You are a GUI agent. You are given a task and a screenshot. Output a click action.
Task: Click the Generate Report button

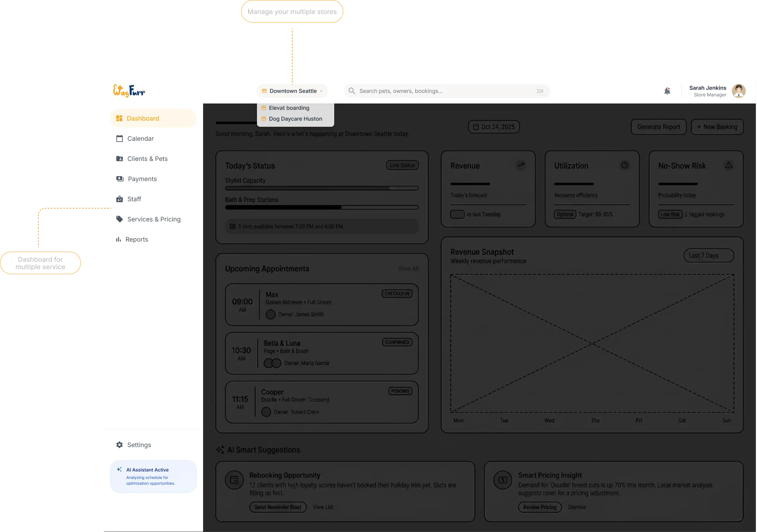point(658,127)
